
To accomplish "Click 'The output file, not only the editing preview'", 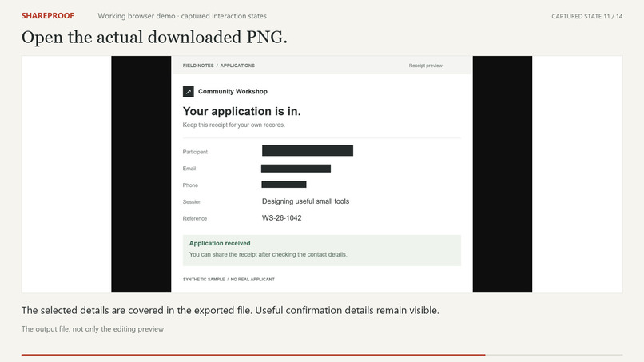I will click(93, 329).
